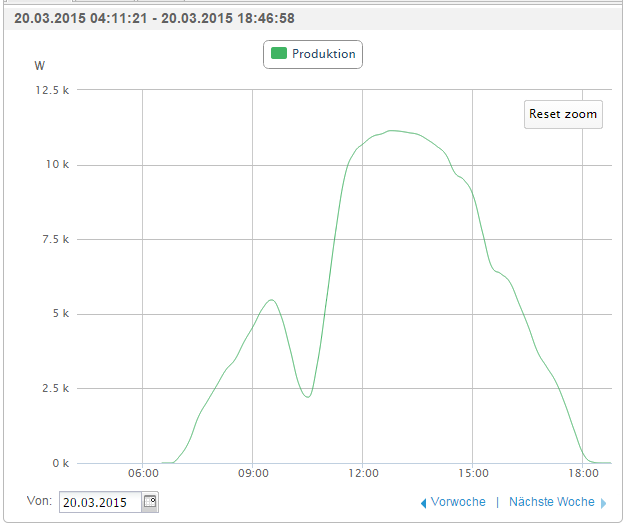Click the green Produktion legend swatch
The height and width of the screenshot is (530, 626).
coord(279,54)
